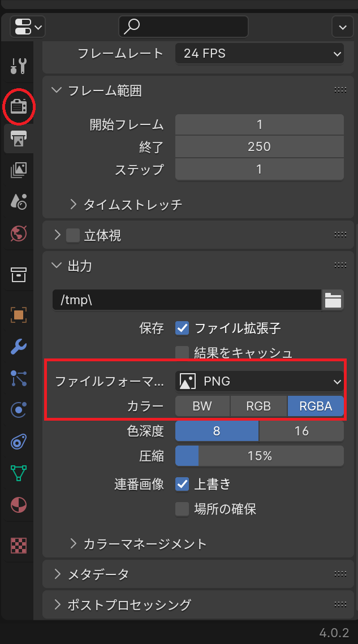Disable the ファイル拡張子 checkbox
This screenshot has height=644, width=358.
pos(182,328)
